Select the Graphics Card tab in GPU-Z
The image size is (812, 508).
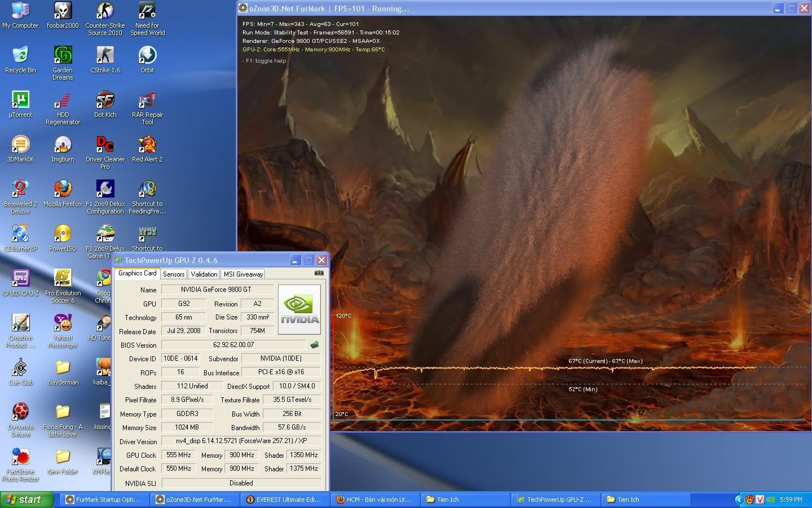(x=137, y=273)
